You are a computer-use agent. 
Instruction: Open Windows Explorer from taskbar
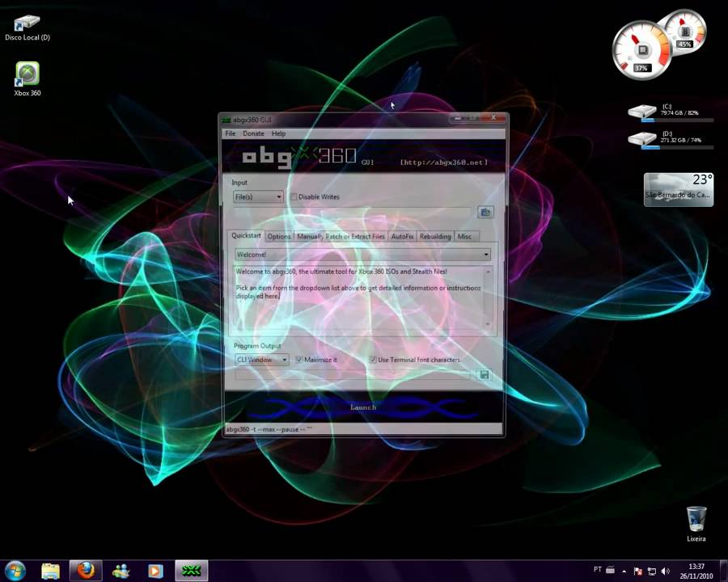click(51, 571)
